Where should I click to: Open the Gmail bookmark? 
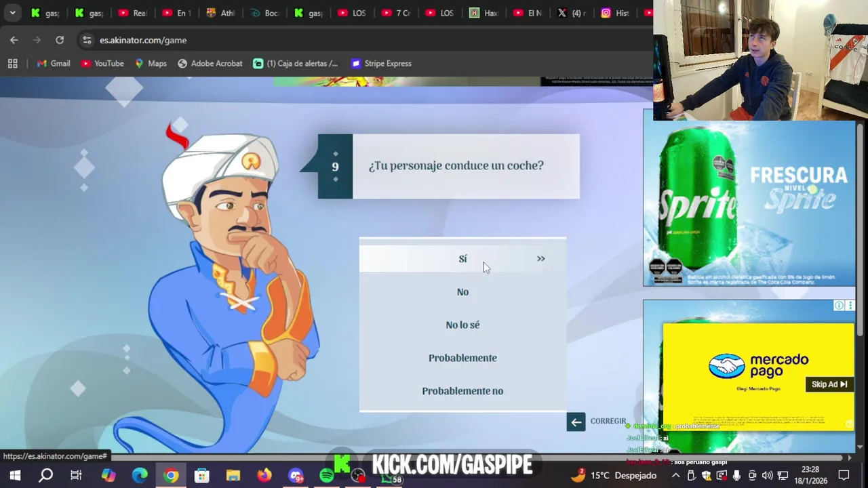click(54, 64)
